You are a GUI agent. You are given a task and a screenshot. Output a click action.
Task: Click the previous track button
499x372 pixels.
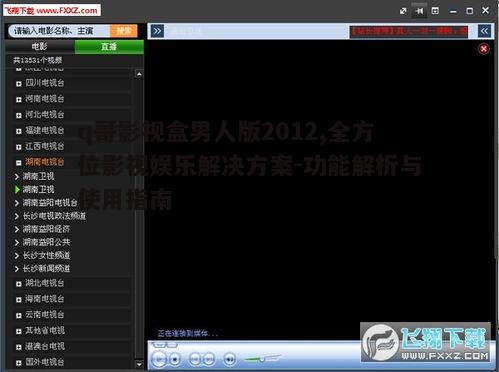coord(195,359)
